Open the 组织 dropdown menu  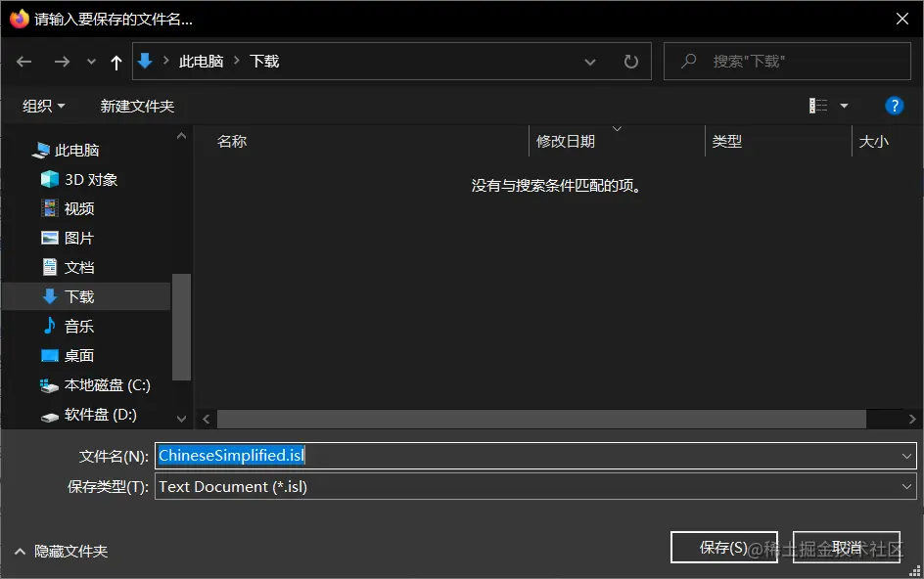pyautogui.click(x=43, y=105)
